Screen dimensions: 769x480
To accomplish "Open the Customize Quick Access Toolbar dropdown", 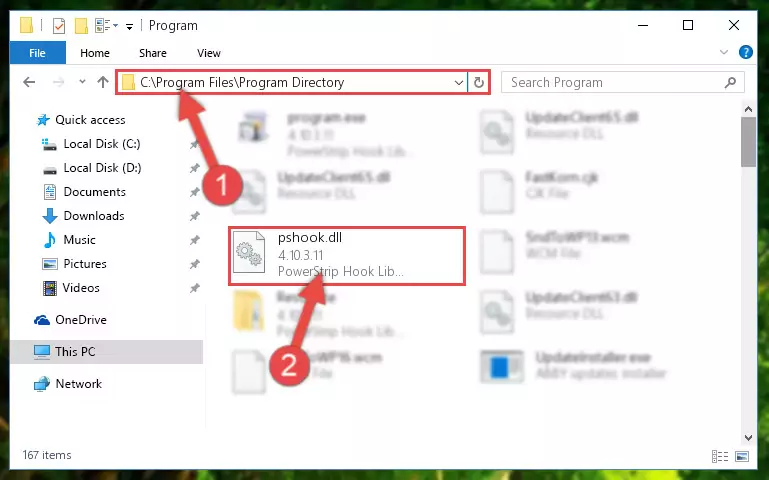I will tap(129, 26).
